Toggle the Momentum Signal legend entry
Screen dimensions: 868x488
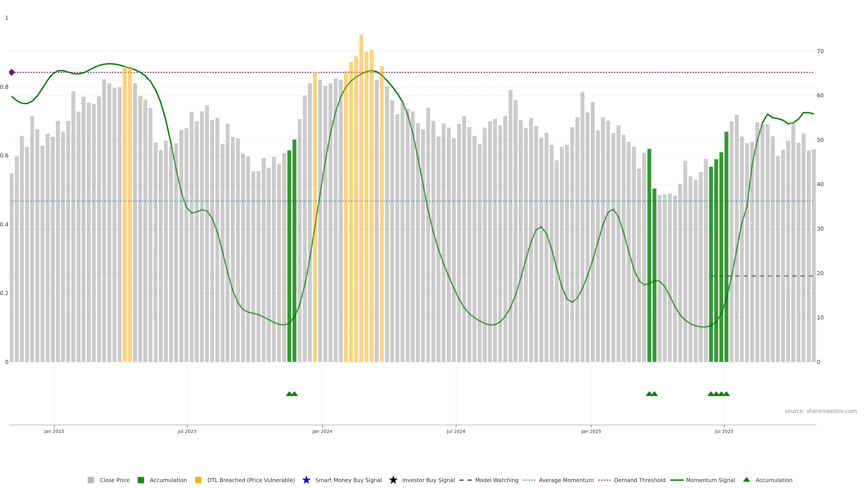click(x=710, y=480)
